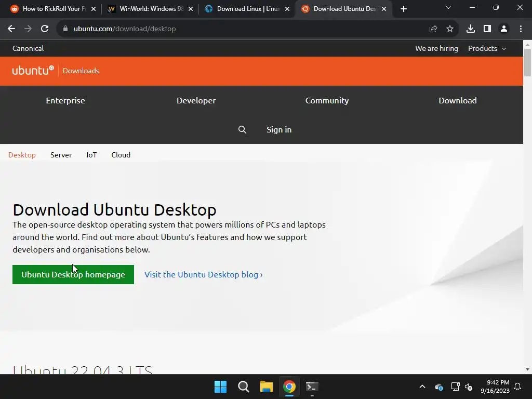
Task: Show hidden system tray icons
Action: click(422, 387)
